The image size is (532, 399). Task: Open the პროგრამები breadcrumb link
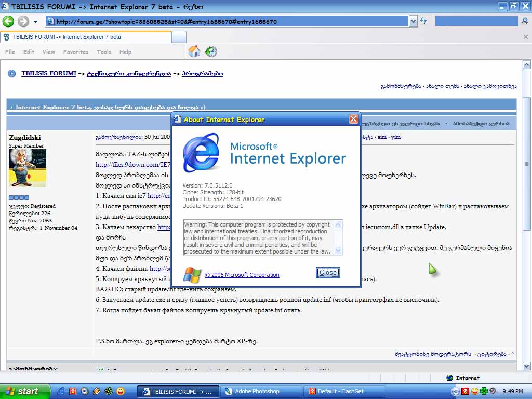pyautogui.click(x=202, y=73)
